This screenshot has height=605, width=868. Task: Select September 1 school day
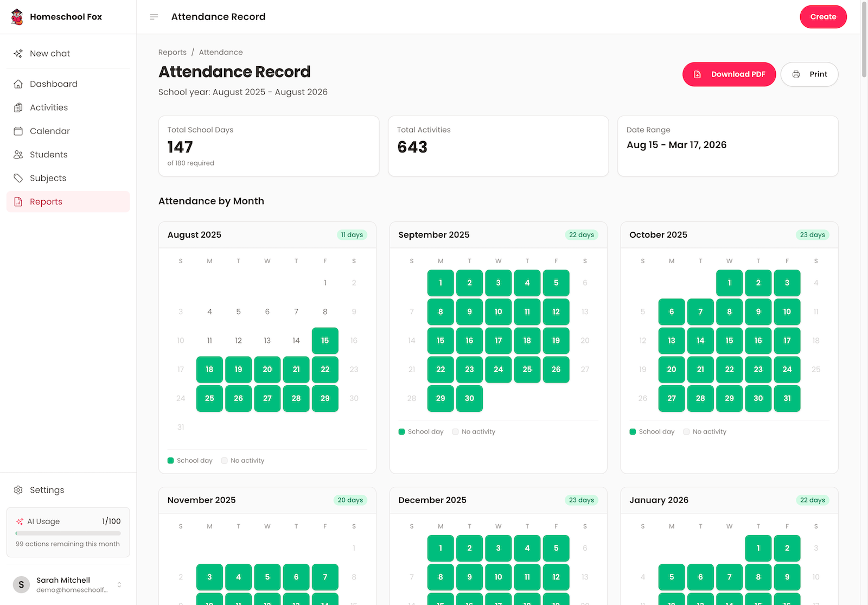pos(441,283)
